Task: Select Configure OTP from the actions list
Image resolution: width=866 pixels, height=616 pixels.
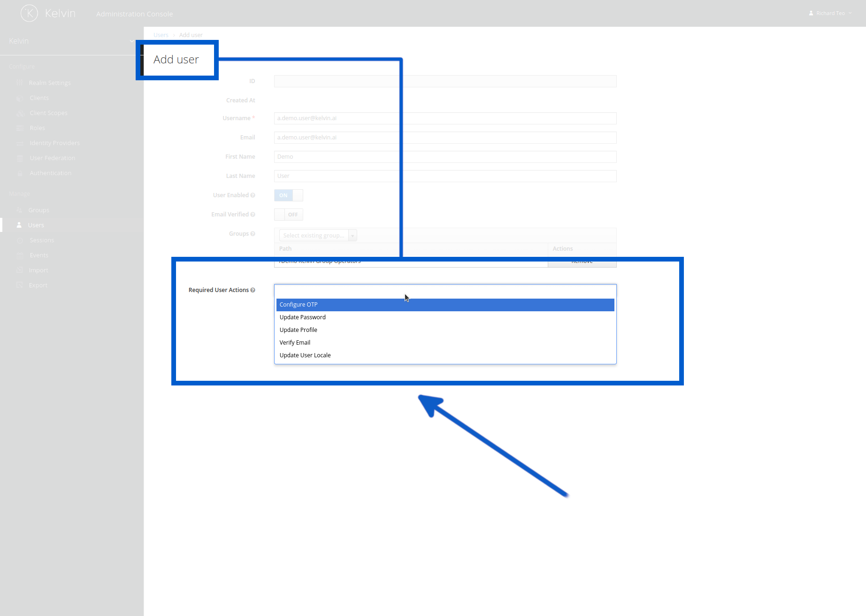Action: (299, 304)
